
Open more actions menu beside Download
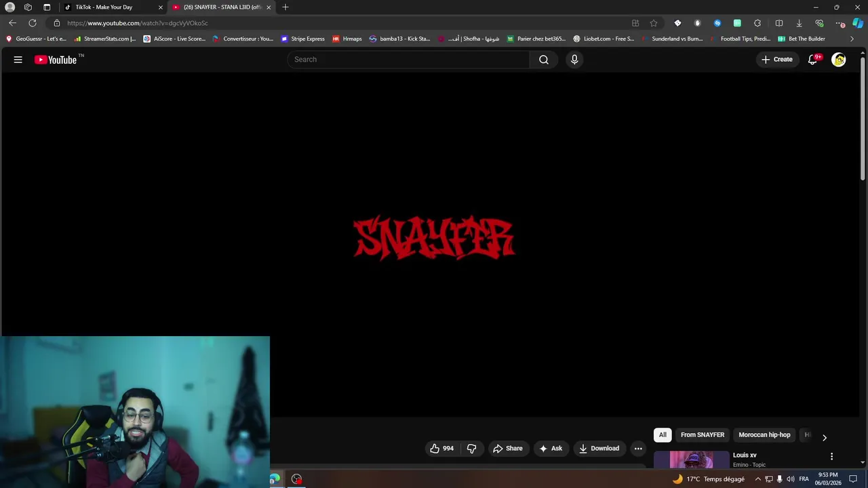click(x=638, y=448)
